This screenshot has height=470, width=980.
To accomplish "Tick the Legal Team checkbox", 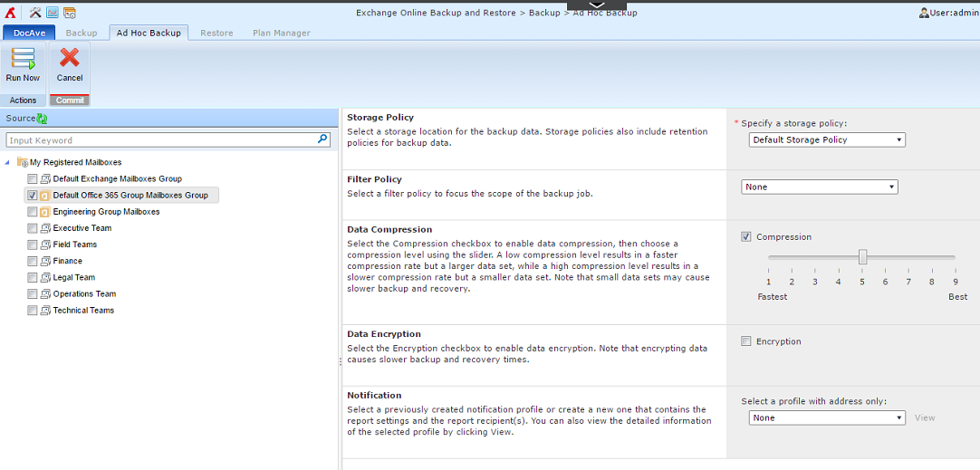I will [x=33, y=277].
